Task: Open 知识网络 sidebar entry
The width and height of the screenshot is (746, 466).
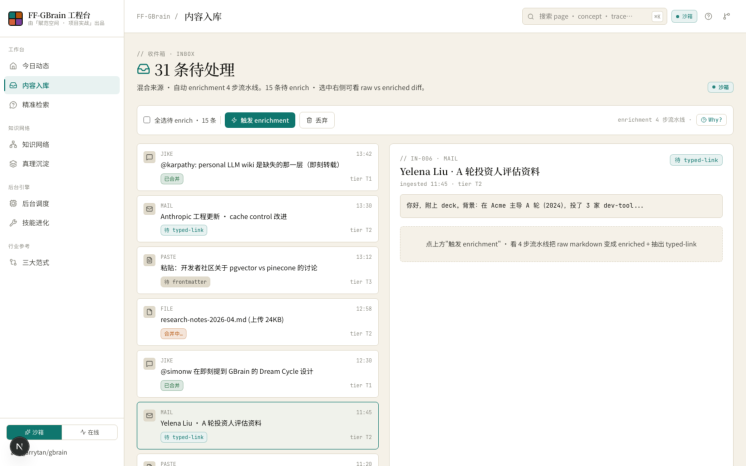Action: click(62, 144)
